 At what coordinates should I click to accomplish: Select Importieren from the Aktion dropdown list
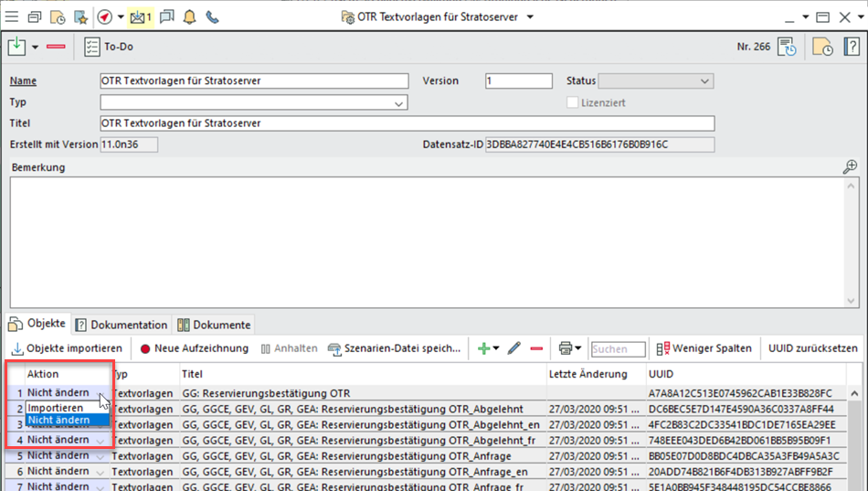(56, 408)
